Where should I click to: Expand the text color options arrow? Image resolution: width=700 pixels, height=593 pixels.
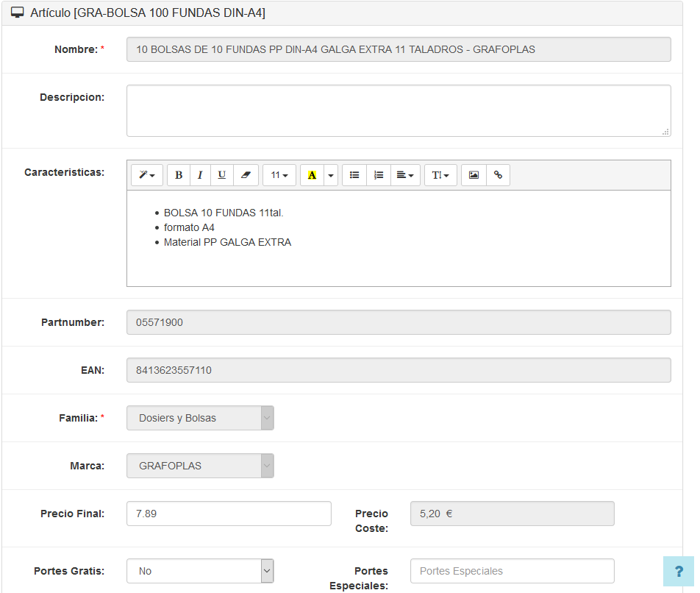click(331, 175)
